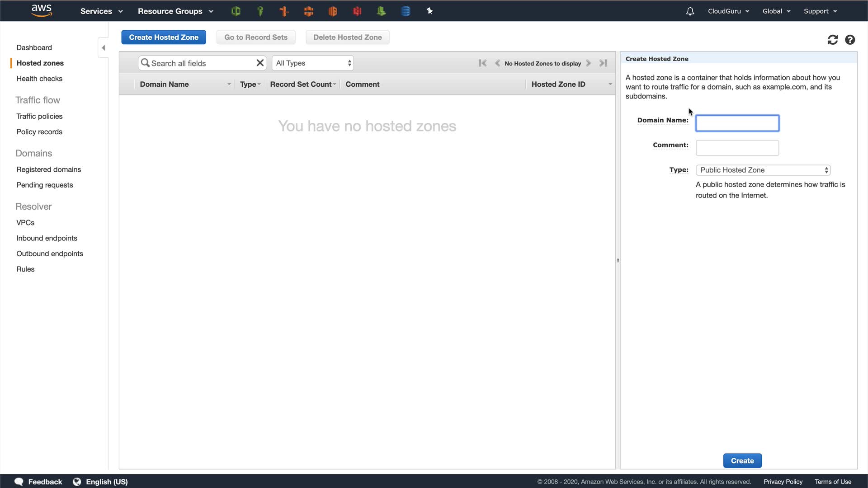Click the AWS logo home icon

(42, 10)
